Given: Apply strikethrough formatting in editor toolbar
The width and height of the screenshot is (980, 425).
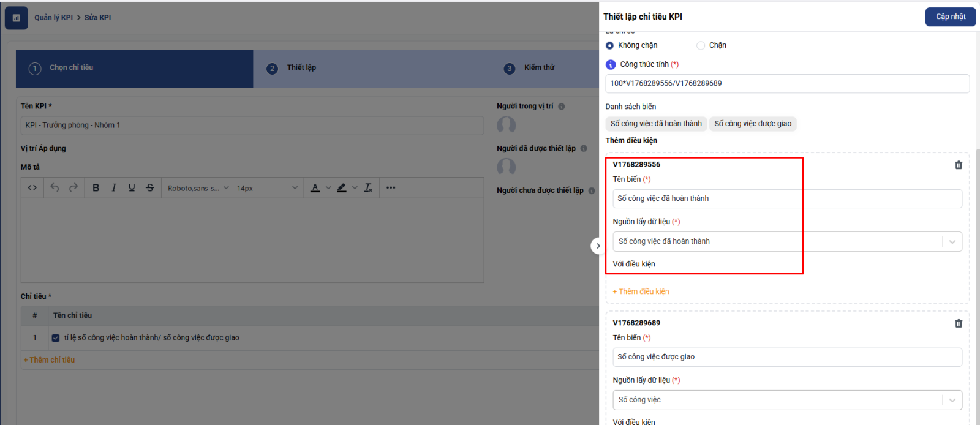Looking at the screenshot, I should click(150, 188).
